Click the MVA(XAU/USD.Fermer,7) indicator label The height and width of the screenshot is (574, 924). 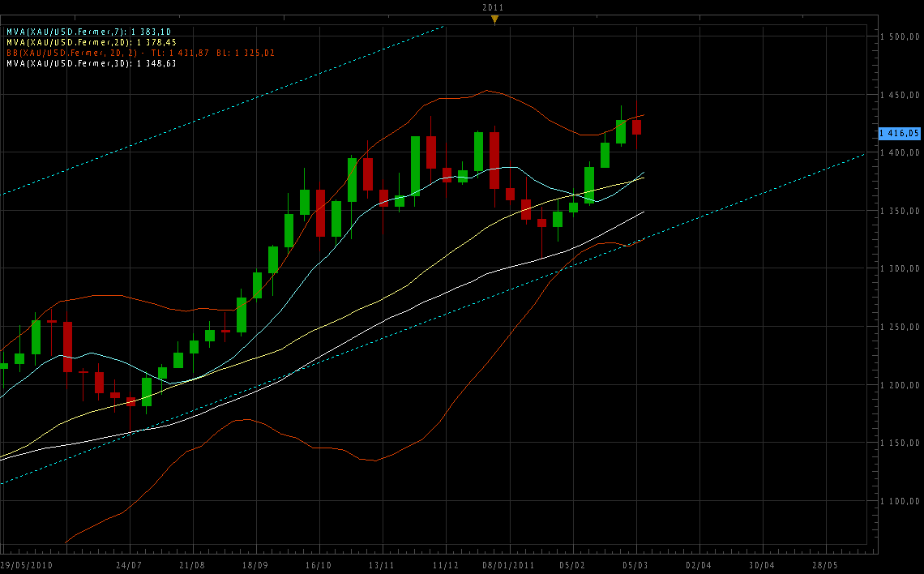point(88,32)
